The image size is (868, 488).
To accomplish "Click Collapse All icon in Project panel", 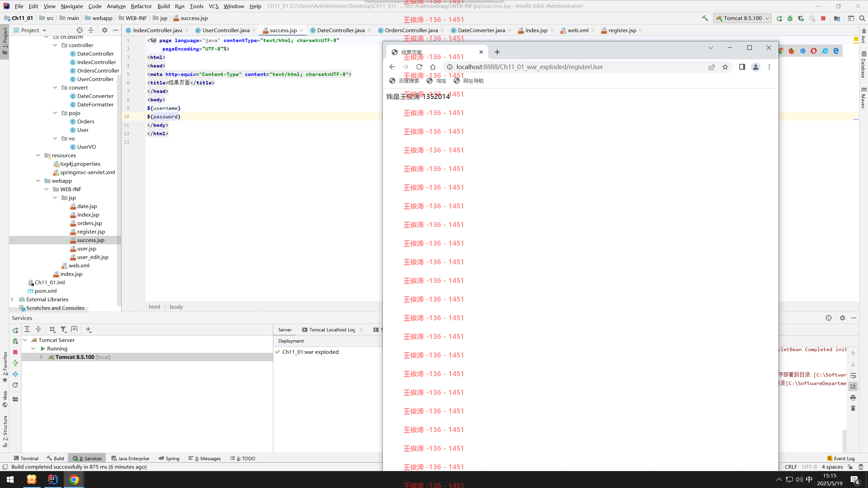I will [x=91, y=30].
